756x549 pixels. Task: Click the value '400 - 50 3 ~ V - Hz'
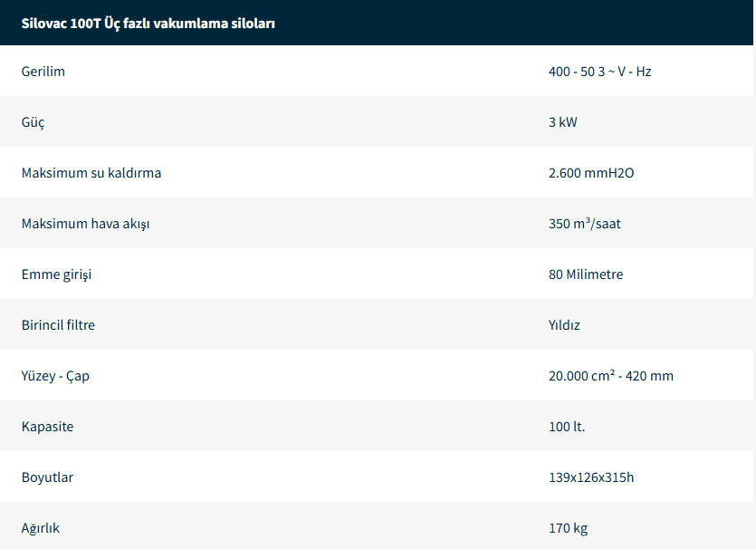(599, 72)
